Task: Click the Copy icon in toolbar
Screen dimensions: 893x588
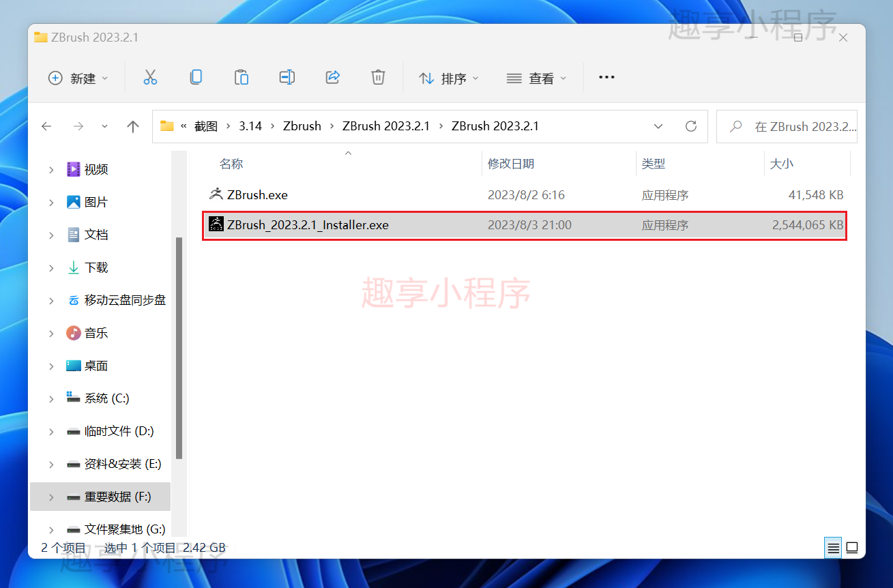Action: [x=196, y=78]
